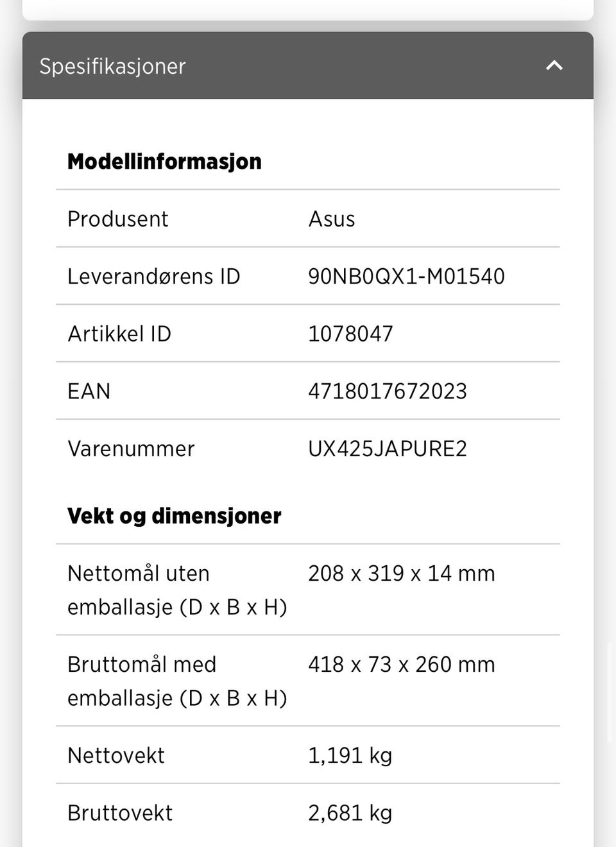
Task: Select item number UX425JAPURE2
Action: [x=388, y=449]
